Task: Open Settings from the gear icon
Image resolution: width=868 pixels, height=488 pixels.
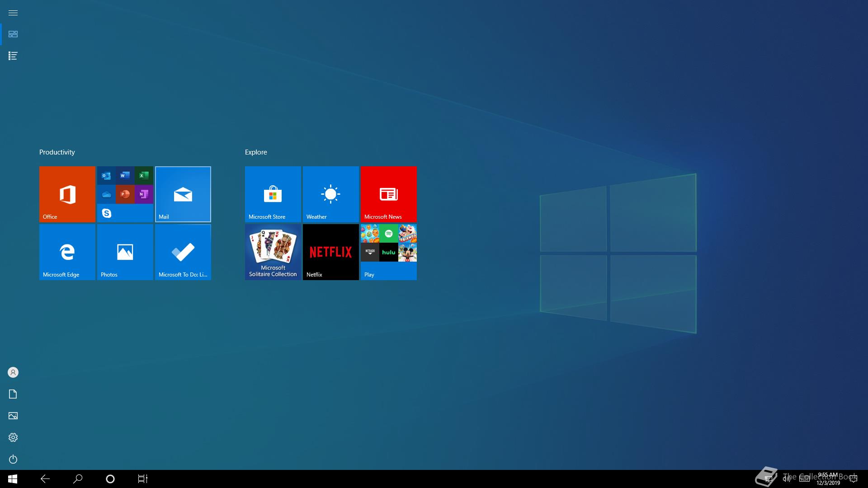Action: (x=13, y=437)
